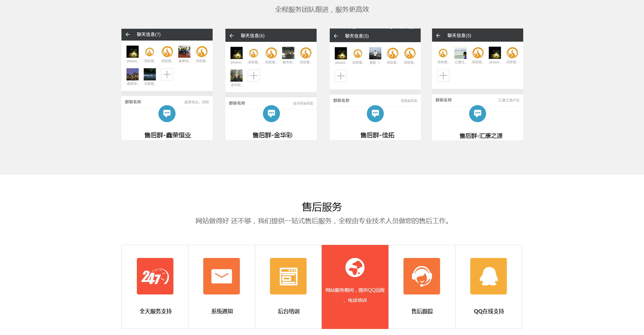
Task: Click the add member plus box in 佳拓 chat
Action: coord(341,76)
